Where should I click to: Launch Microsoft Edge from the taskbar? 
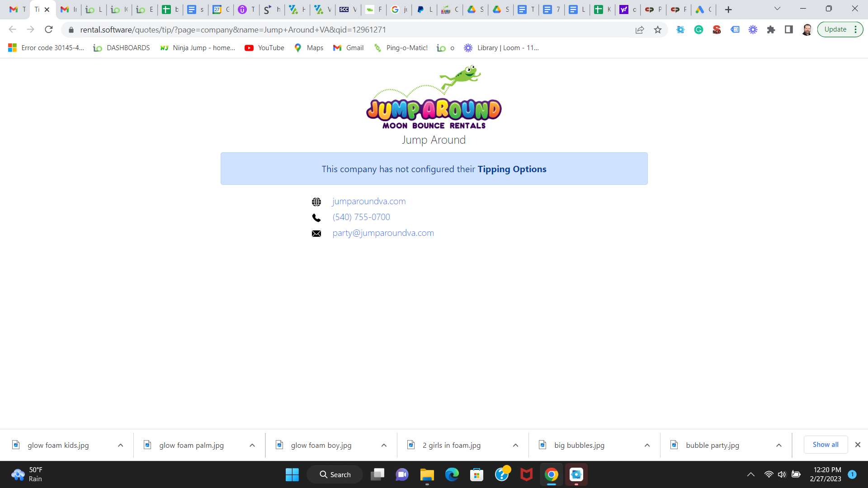(452, 474)
